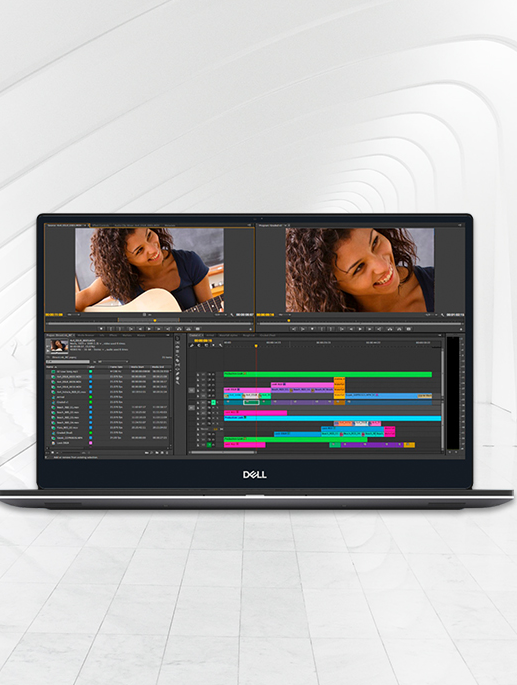Viewport: 517px width, 685px height.
Task: Open Program monitor zoom level dropdown
Action: (x=285, y=315)
